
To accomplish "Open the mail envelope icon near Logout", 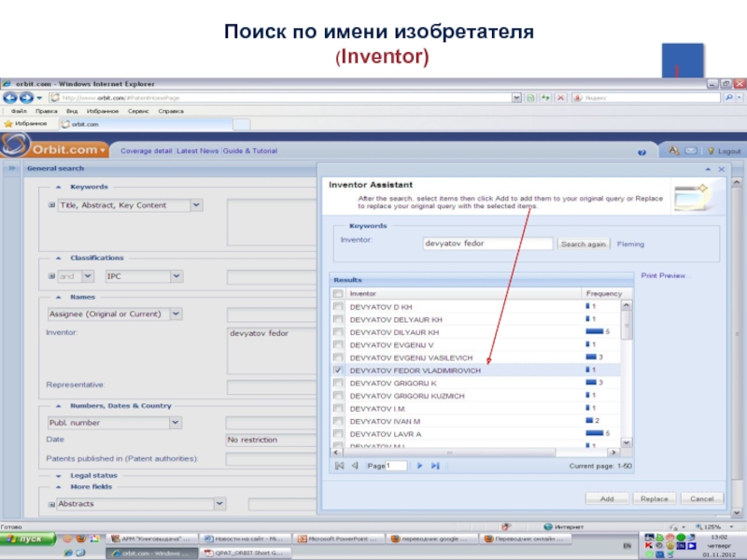I will click(691, 151).
